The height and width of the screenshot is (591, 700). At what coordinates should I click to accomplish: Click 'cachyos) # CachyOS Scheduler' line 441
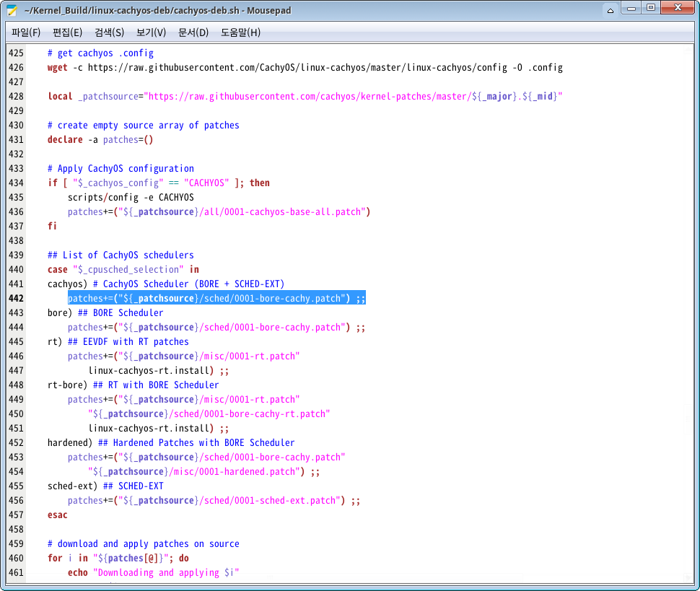point(166,284)
